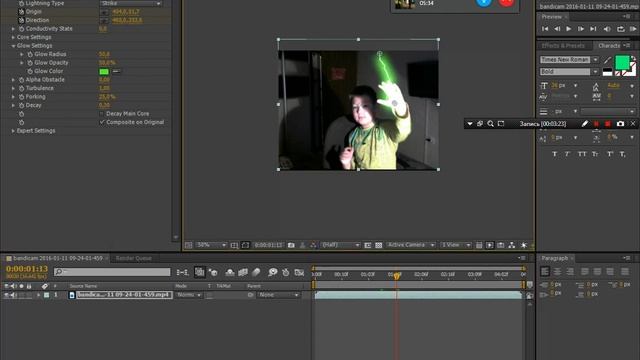Click the current time 0:00:01:13 display
The image size is (640, 360).
tap(27, 269)
